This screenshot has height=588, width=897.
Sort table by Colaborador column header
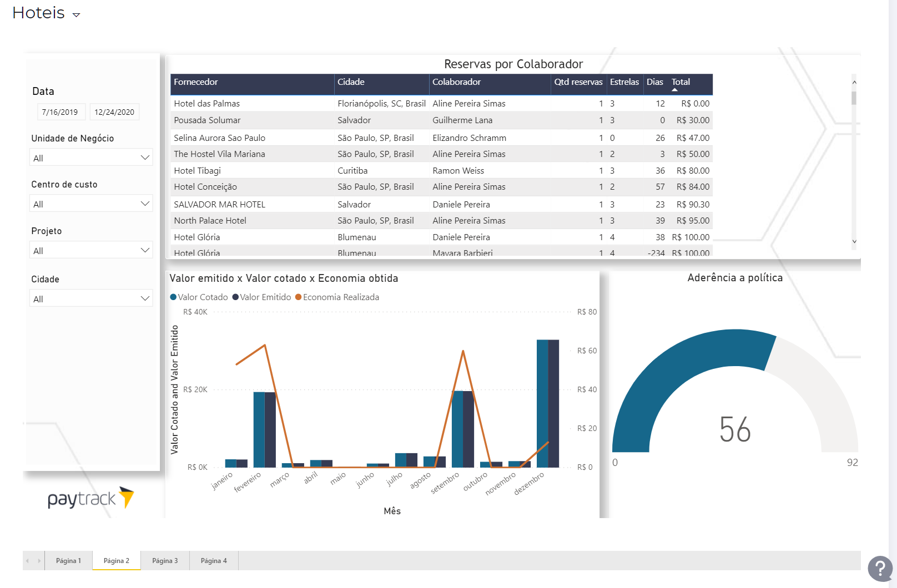(456, 82)
